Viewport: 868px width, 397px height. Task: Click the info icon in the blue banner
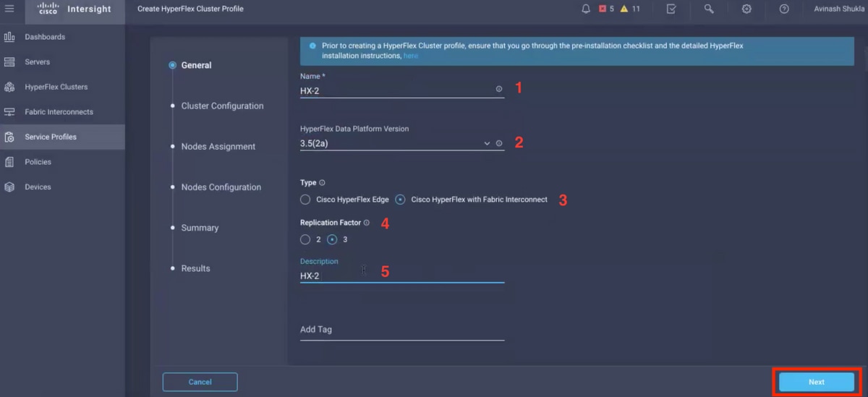[x=312, y=46]
